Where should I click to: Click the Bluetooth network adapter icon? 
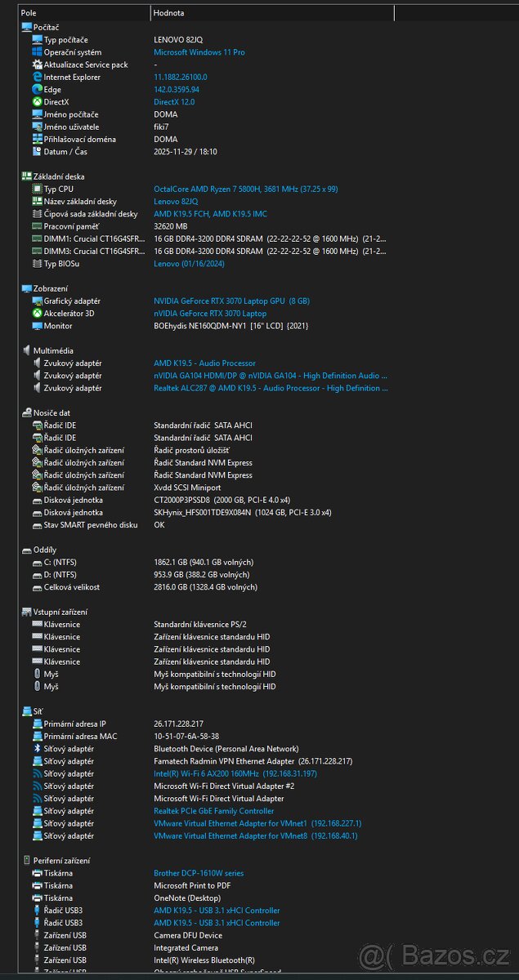(37, 749)
